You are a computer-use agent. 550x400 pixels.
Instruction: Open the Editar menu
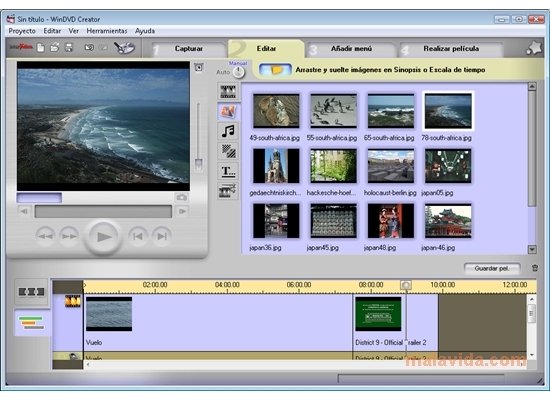(52, 31)
